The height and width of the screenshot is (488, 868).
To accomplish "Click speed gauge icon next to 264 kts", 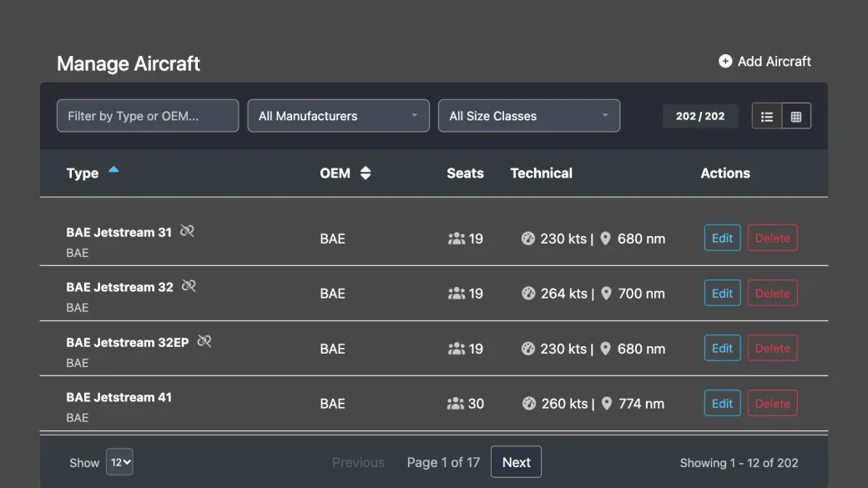I will pos(528,294).
